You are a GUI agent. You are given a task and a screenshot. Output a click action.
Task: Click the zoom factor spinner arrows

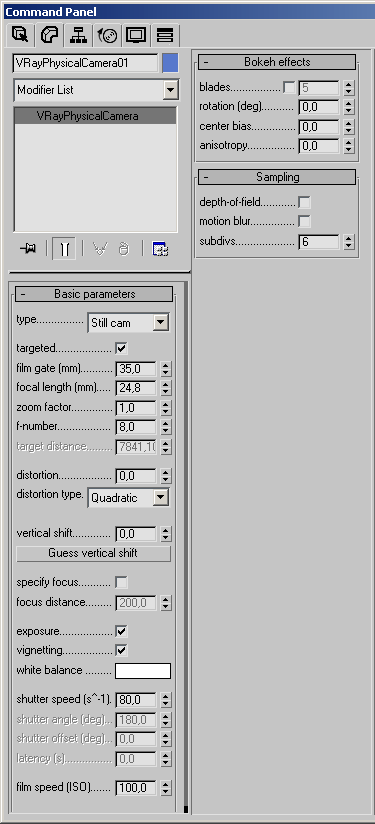[x=166, y=408]
